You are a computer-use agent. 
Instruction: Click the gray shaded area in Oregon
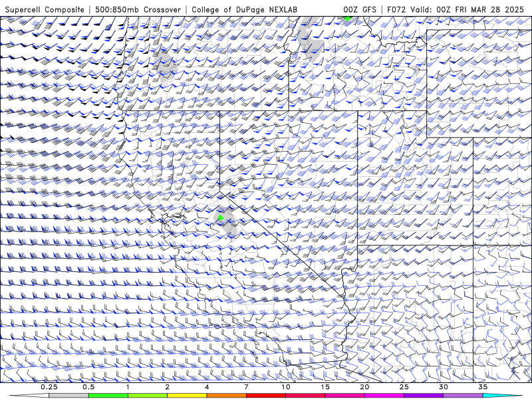coord(166,65)
